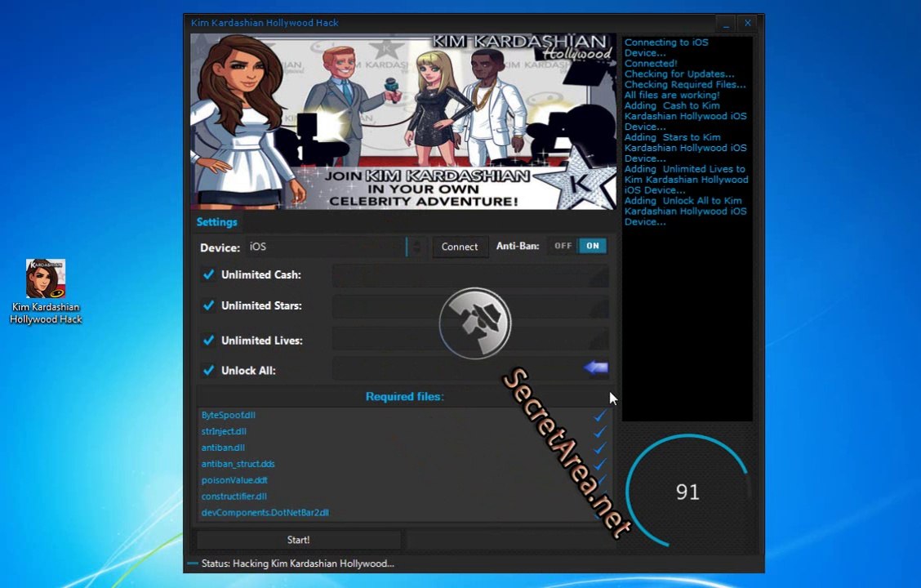Open the Settings tab

pos(216,222)
